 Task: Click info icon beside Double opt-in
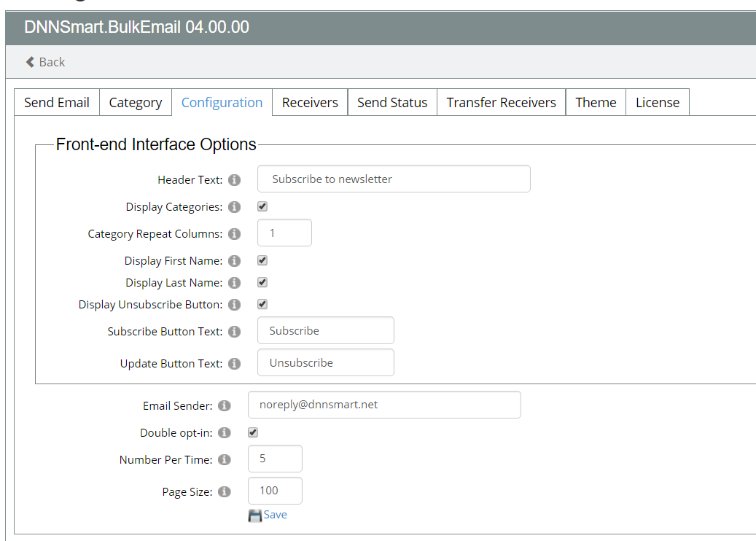(x=225, y=432)
